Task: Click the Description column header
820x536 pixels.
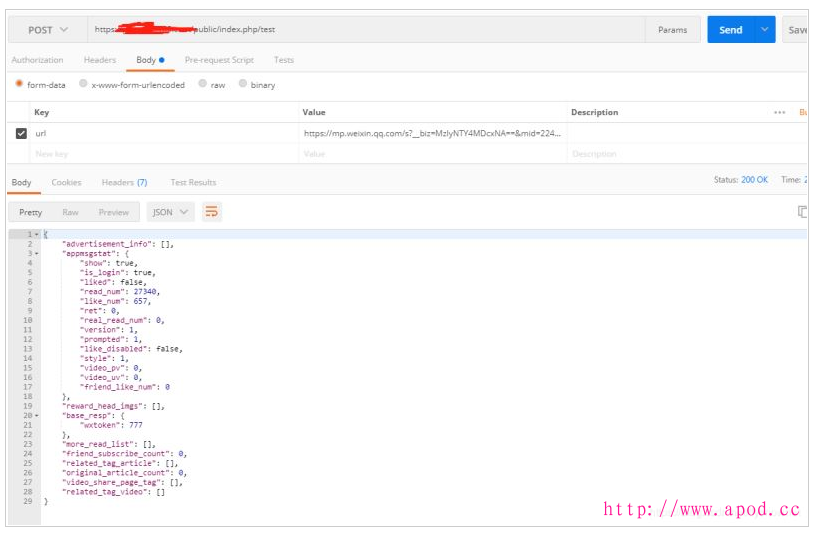Action: coord(595,112)
